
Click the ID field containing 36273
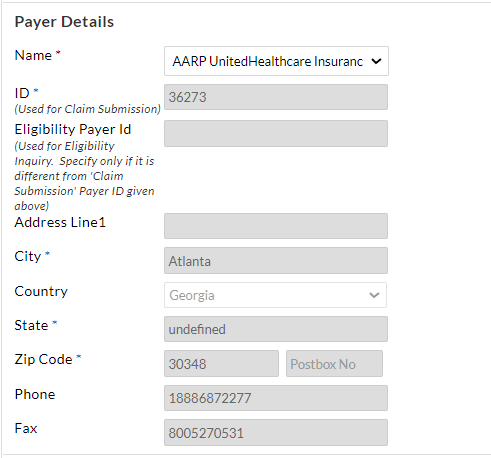(x=276, y=97)
